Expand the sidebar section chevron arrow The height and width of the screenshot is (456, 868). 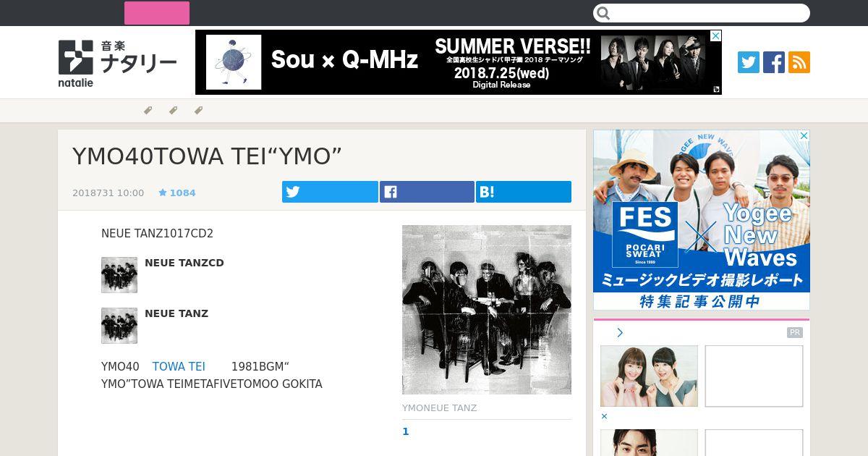620,333
